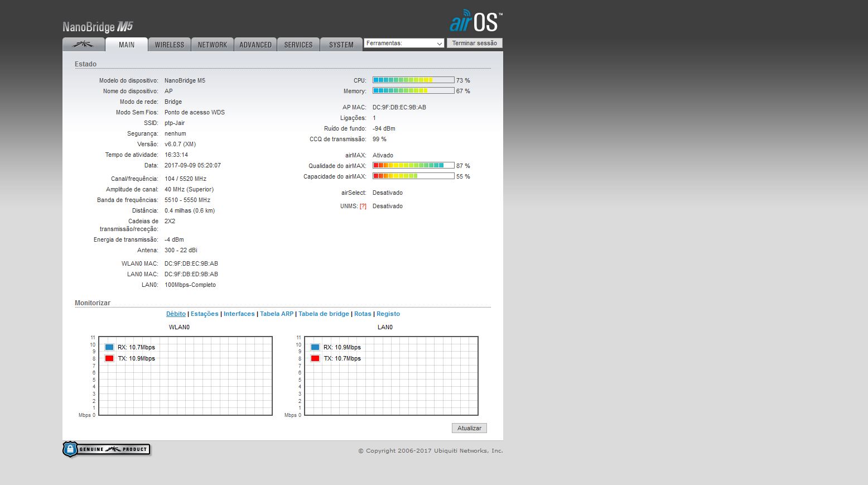
Task: Open the Ubiquiti logo tab
Action: coord(84,45)
